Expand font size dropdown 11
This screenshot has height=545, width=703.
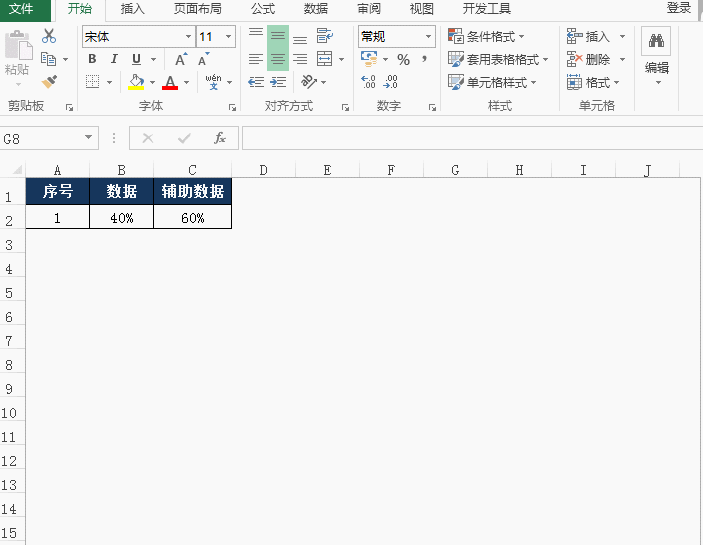(x=228, y=36)
